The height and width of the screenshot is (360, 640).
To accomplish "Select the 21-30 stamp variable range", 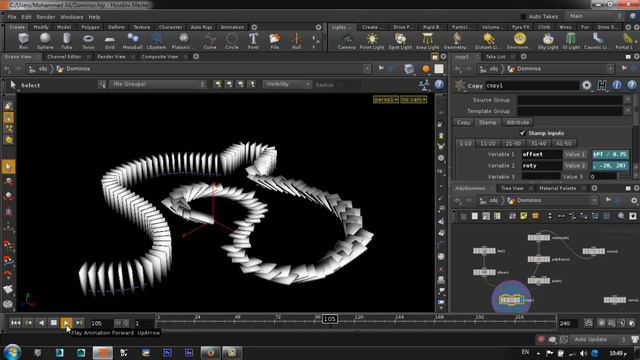I will coord(513,143).
